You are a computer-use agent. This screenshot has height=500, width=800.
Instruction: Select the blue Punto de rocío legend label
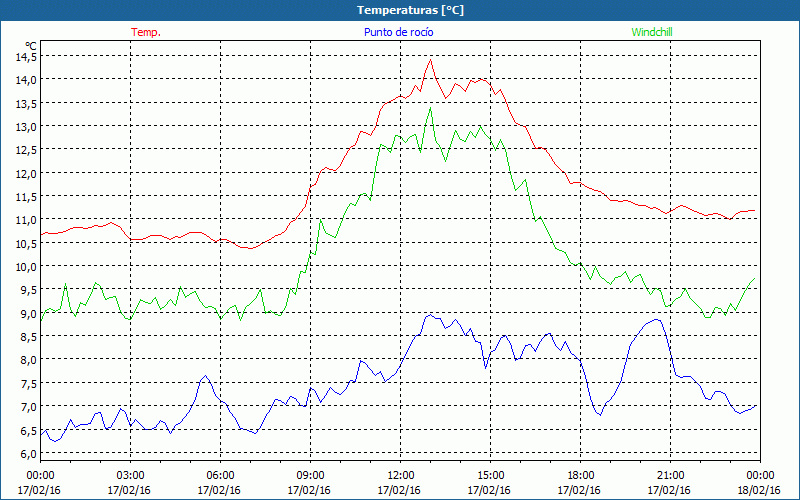point(398,32)
